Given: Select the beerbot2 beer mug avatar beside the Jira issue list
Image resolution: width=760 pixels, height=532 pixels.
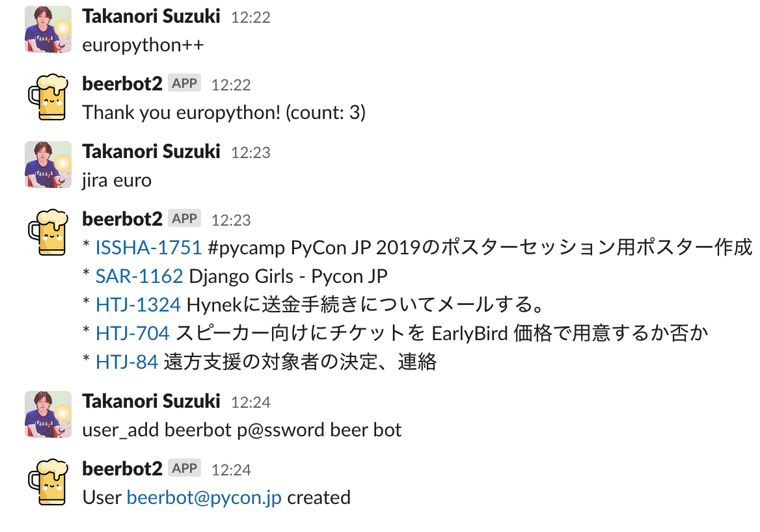Looking at the screenshot, I should pos(47,232).
